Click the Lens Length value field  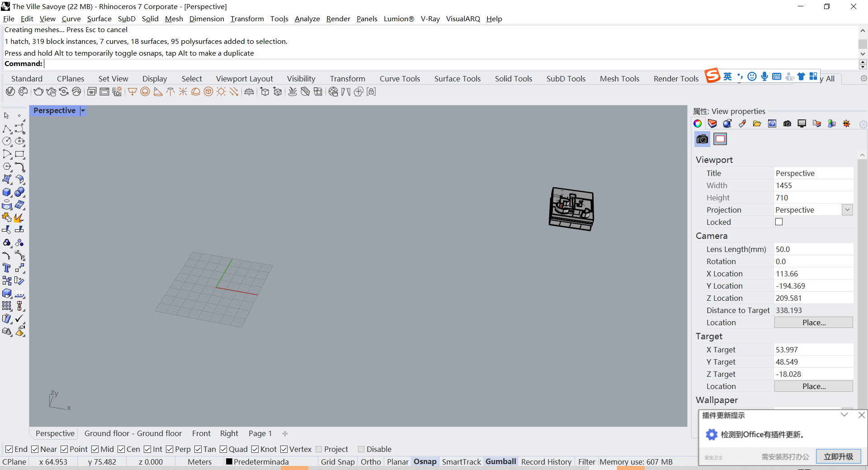tap(813, 249)
